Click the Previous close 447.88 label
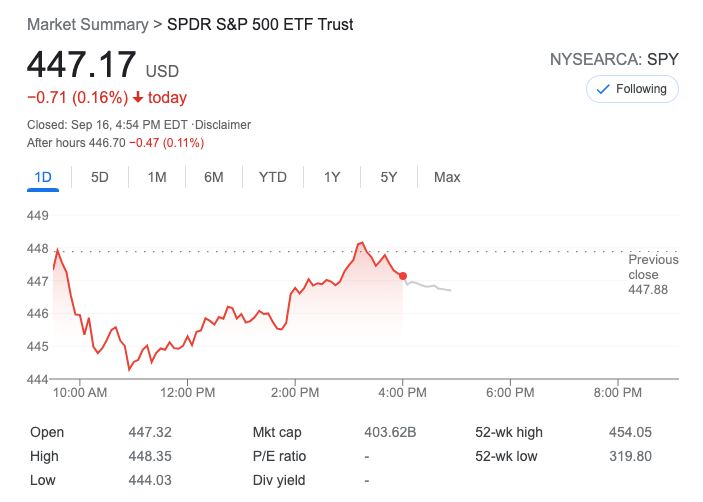 653,274
